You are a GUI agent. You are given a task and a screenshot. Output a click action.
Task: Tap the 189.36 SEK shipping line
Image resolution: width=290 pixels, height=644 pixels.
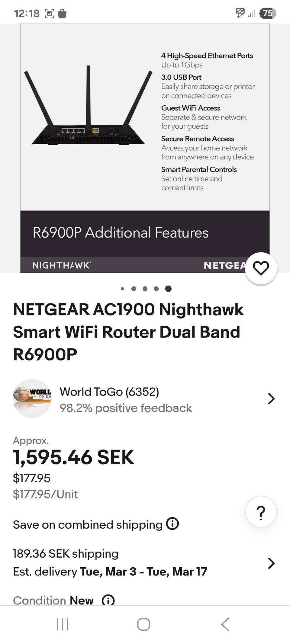pyautogui.click(x=66, y=554)
